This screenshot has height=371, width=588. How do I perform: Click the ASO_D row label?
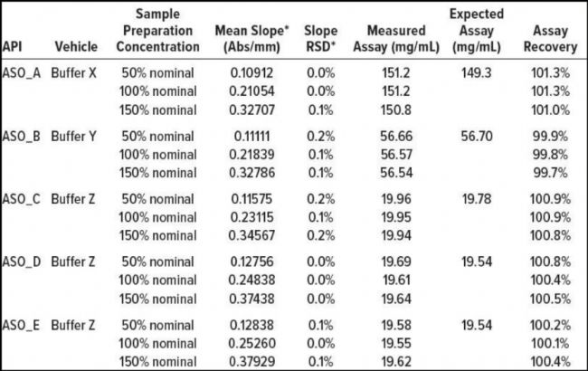(23, 262)
